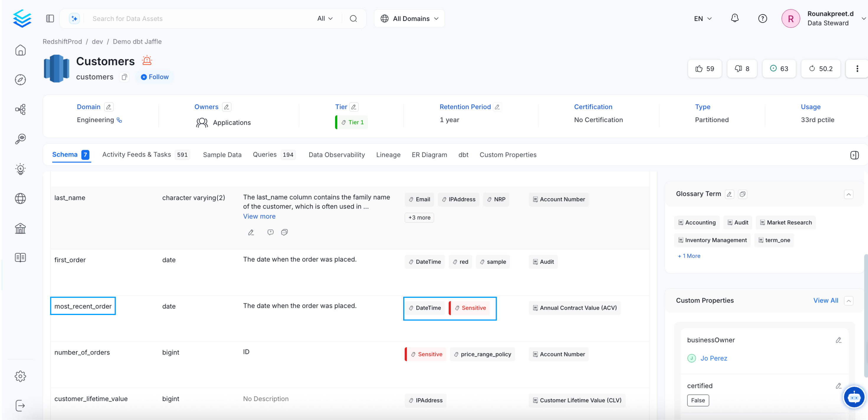Click View more in last_name description
This screenshot has height=420, width=868.
pyautogui.click(x=259, y=216)
